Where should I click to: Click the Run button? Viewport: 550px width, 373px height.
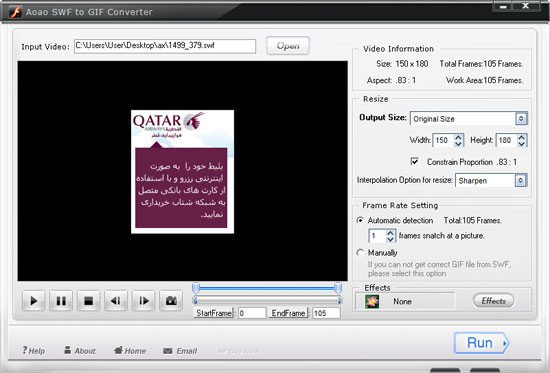tap(481, 343)
